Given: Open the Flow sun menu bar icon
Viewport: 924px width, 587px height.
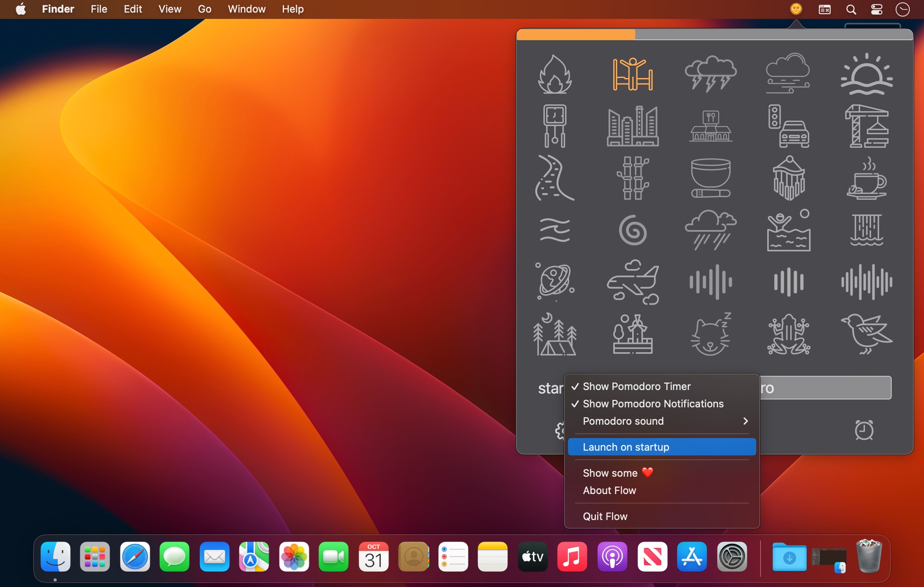Looking at the screenshot, I should (x=796, y=9).
